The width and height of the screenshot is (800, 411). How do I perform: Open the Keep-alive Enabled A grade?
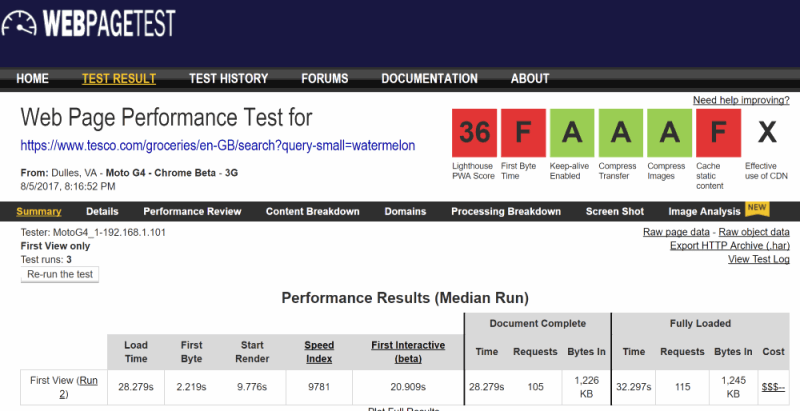(x=572, y=133)
